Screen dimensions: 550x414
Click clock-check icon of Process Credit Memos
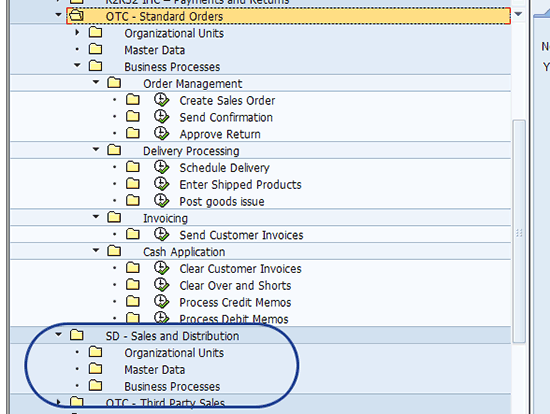click(x=161, y=302)
